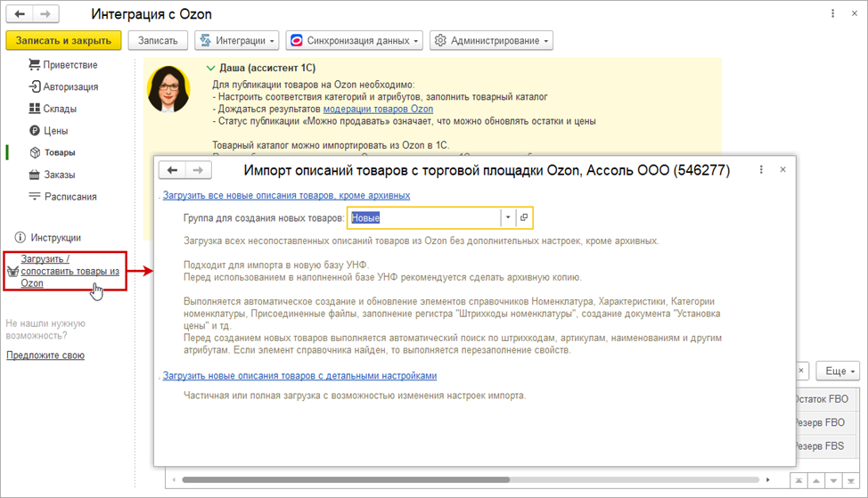868x498 pixels.
Task: Jump to first row with the top arrow
Action: 799,480
